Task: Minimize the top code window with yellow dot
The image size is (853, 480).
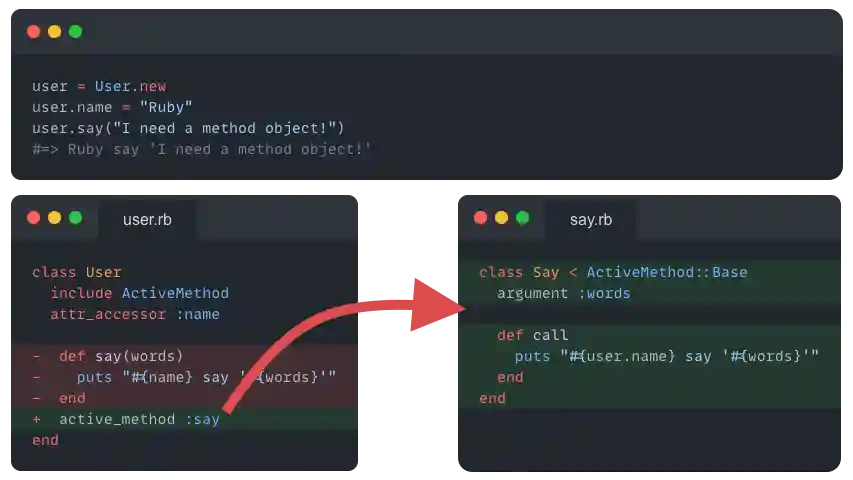Action: pos(54,32)
